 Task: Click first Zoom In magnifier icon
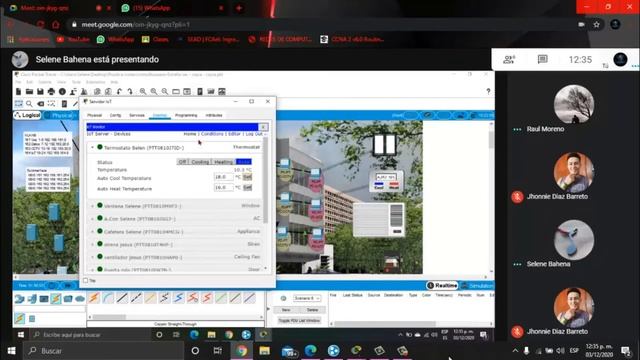[143, 91]
